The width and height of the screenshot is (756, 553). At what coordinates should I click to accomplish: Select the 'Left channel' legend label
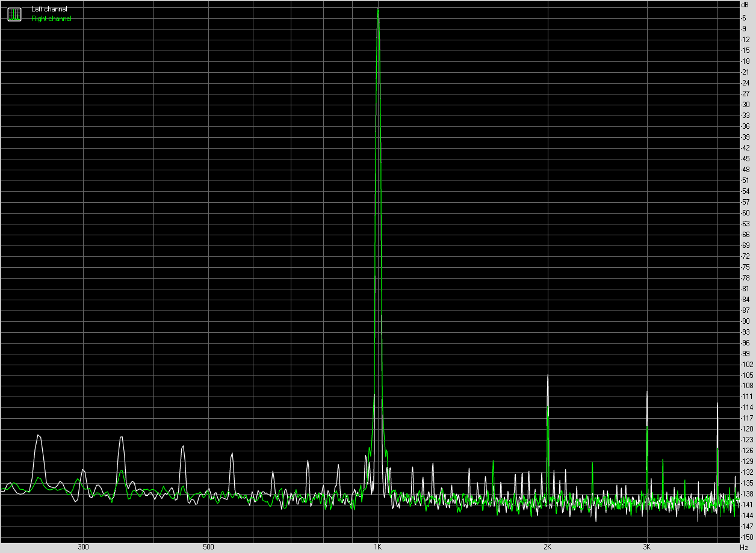(49, 9)
